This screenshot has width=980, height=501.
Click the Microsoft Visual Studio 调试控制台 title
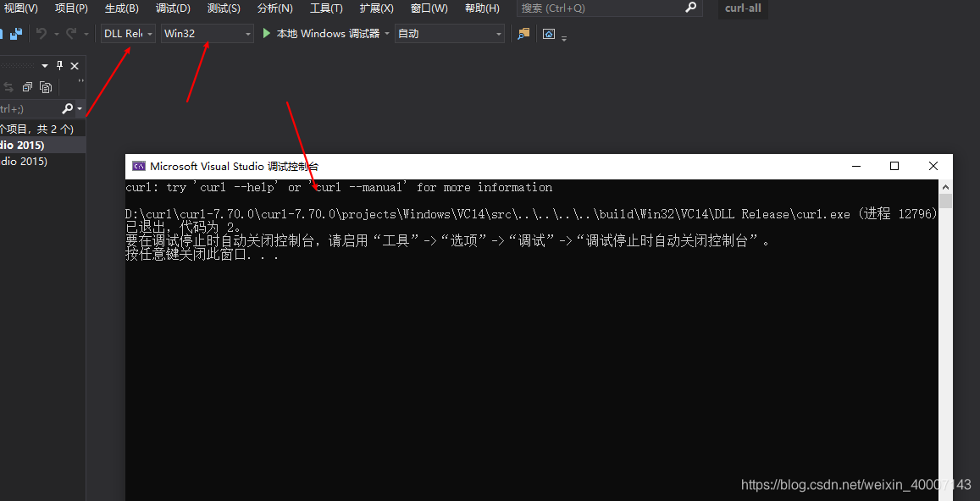pyautogui.click(x=235, y=166)
